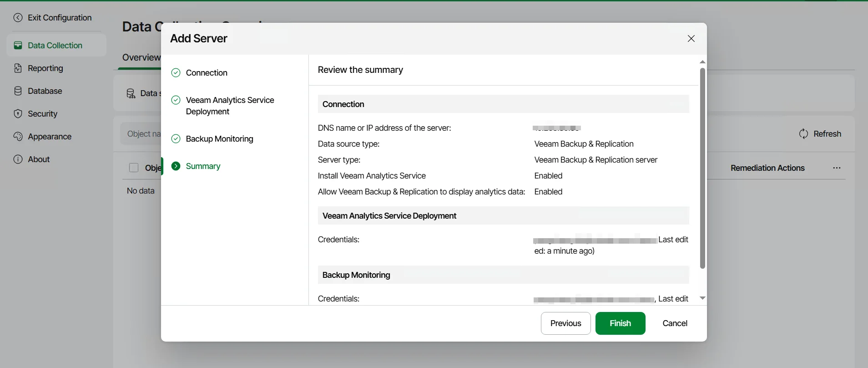Click the About info icon
Viewport: 868px width, 368px height.
coord(18,159)
